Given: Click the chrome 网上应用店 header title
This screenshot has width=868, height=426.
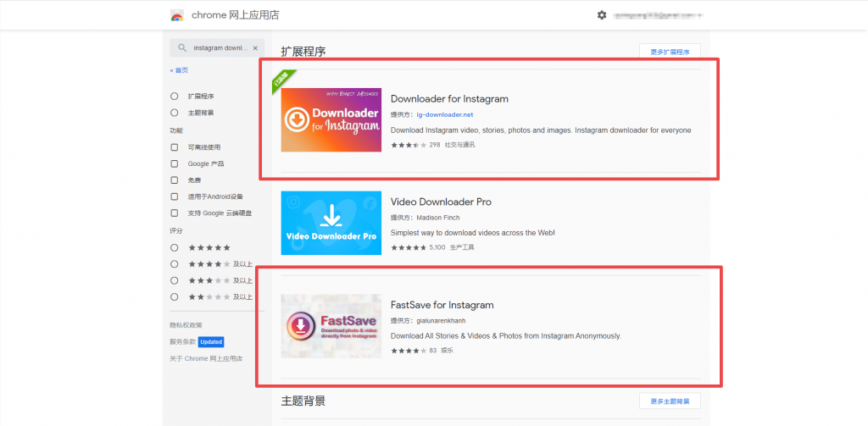Looking at the screenshot, I should 236,15.
